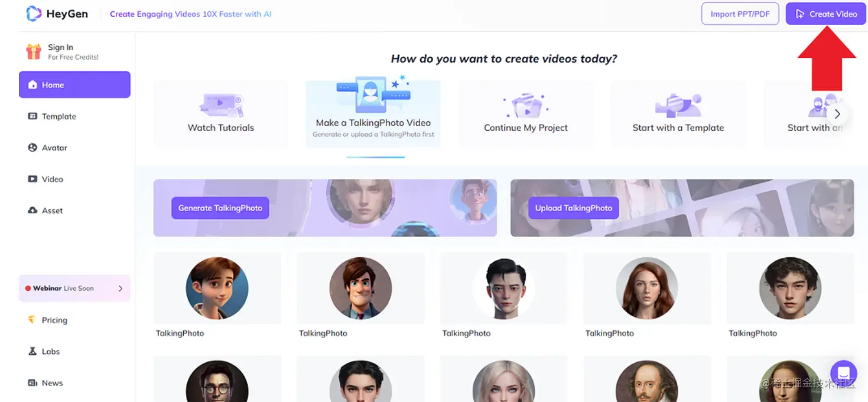Image resolution: width=868 pixels, height=402 pixels.
Task: Open Labs via the flask icon
Action: click(x=32, y=351)
